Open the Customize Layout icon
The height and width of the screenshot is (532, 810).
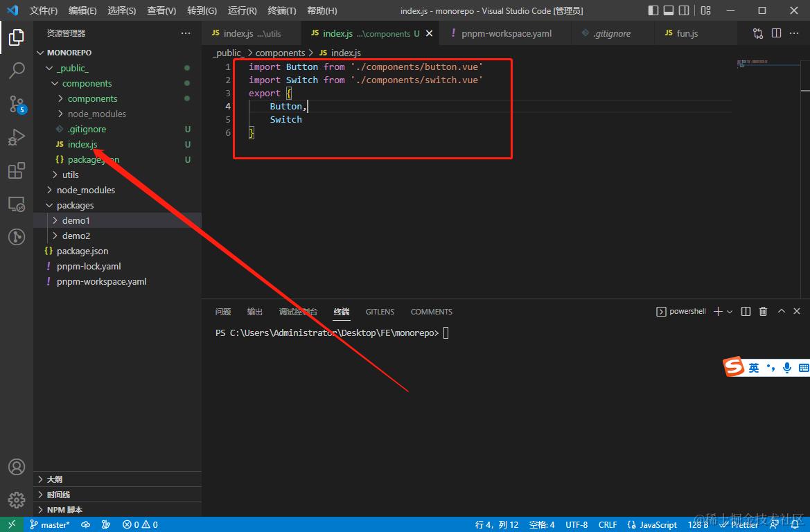[x=705, y=10]
